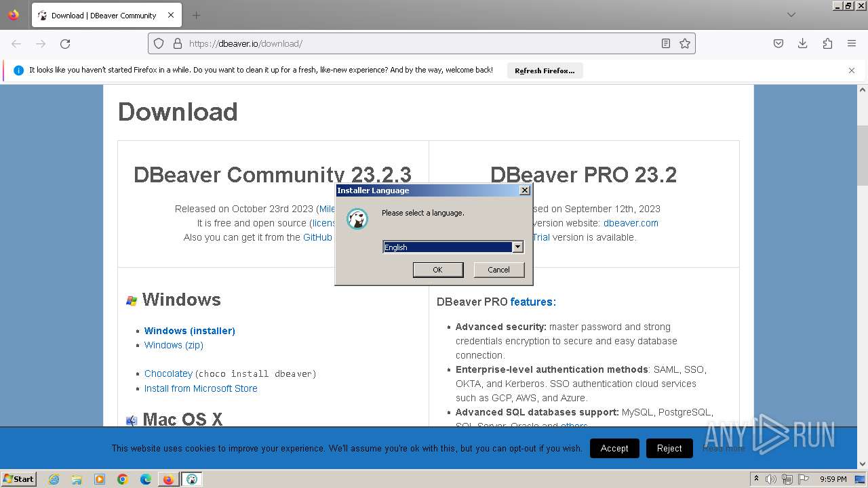This screenshot has height=488, width=868.
Task: Expand the list all tabs chevron
Action: click(x=791, y=15)
